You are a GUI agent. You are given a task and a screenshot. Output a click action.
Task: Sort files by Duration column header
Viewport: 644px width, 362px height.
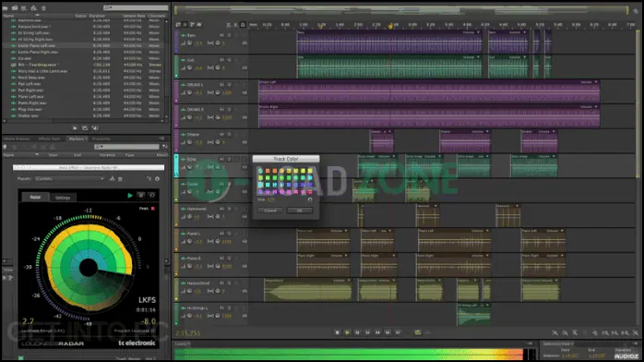click(97, 16)
